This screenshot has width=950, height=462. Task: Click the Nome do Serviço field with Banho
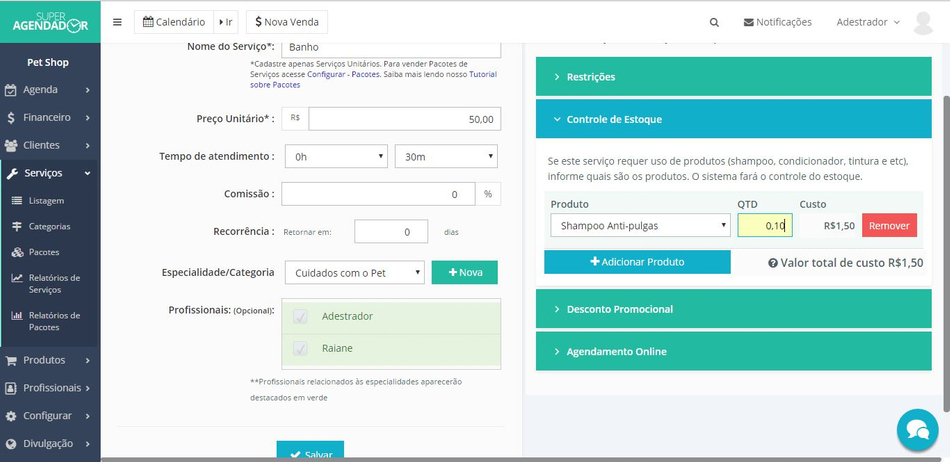click(391, 48)
